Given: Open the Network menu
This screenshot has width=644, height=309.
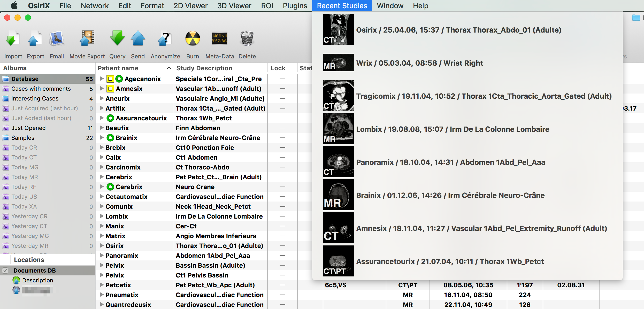Looking at the screenshot, I should (95, 6).
